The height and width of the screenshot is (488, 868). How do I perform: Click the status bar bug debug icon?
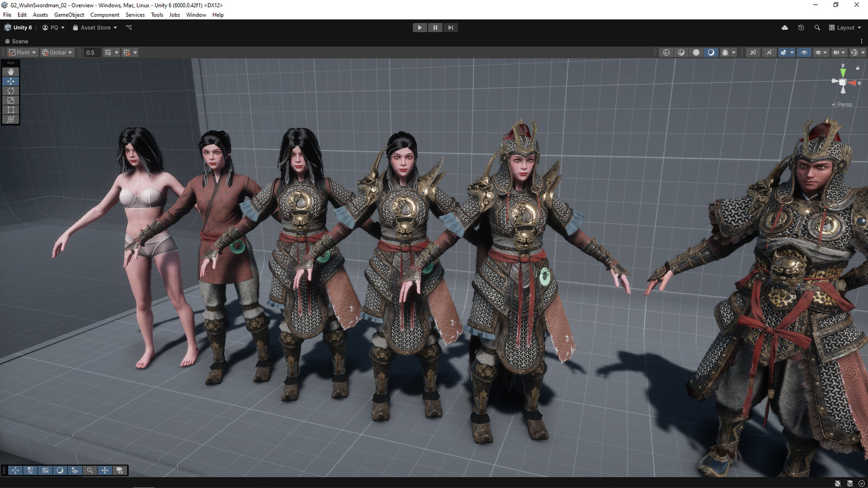(838, 483)
